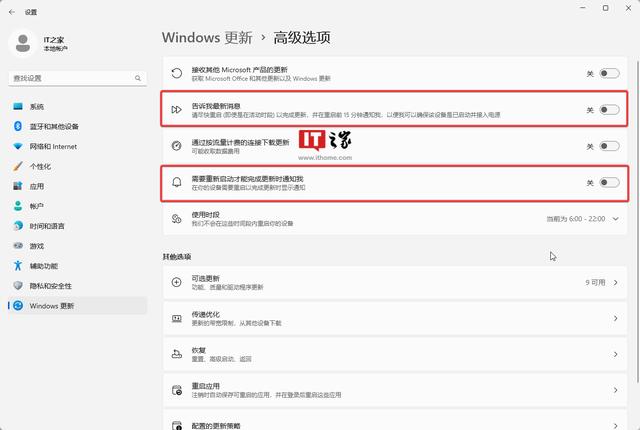
Task: Open 可选更新 optional updates chevron
Action: coord(614,283)
